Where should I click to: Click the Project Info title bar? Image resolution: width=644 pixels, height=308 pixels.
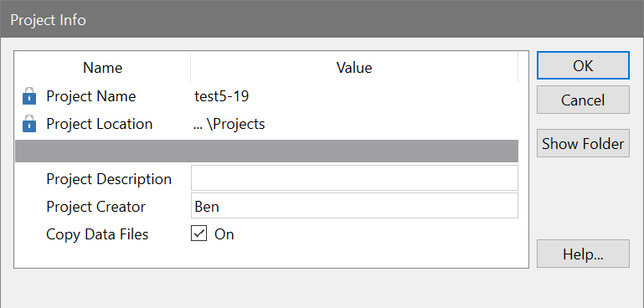click(x=322, y=19)
